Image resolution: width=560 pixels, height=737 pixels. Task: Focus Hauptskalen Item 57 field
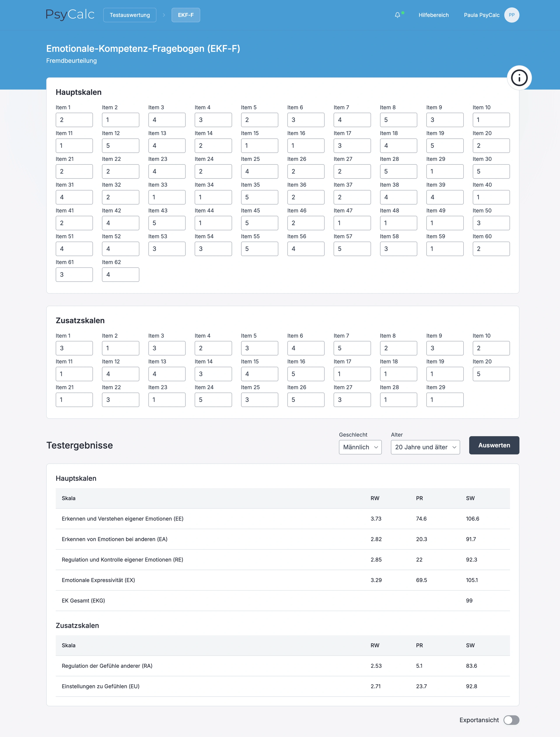(x=352, y=249)
